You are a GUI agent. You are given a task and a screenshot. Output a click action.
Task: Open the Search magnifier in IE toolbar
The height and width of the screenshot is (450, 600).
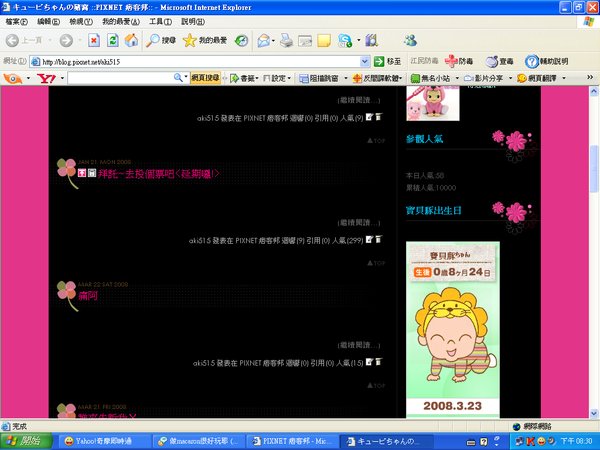pyautogui.click(x=161, y=40)
